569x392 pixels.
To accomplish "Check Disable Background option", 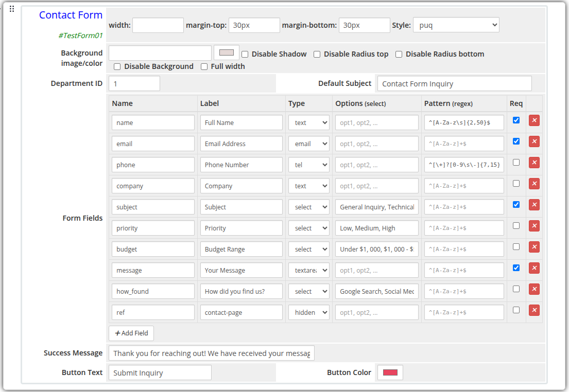I will pos(117,67).
